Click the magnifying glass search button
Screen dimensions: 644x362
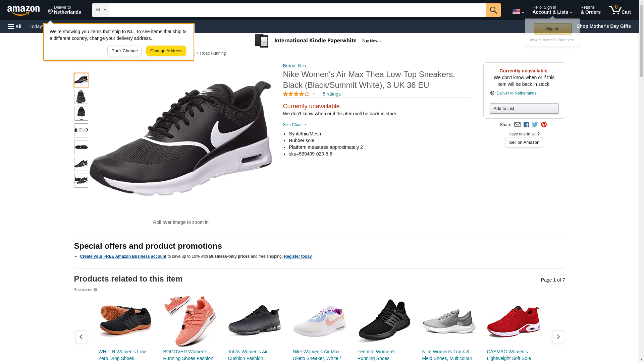pos(493,10)
